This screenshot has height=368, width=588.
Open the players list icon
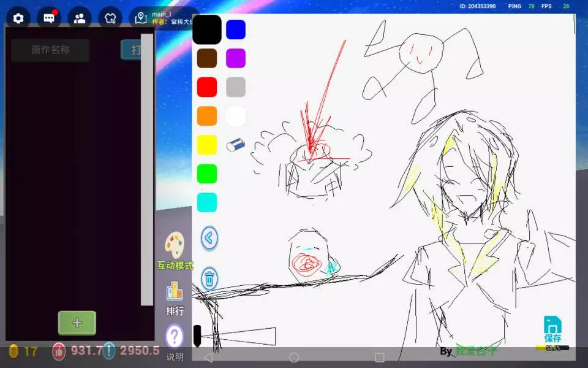pyautogui.click(x=80, y=18)
